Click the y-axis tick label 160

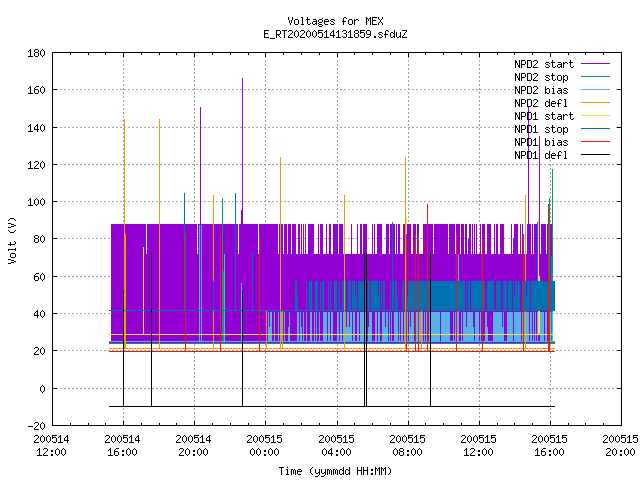(x=36, y=90)
